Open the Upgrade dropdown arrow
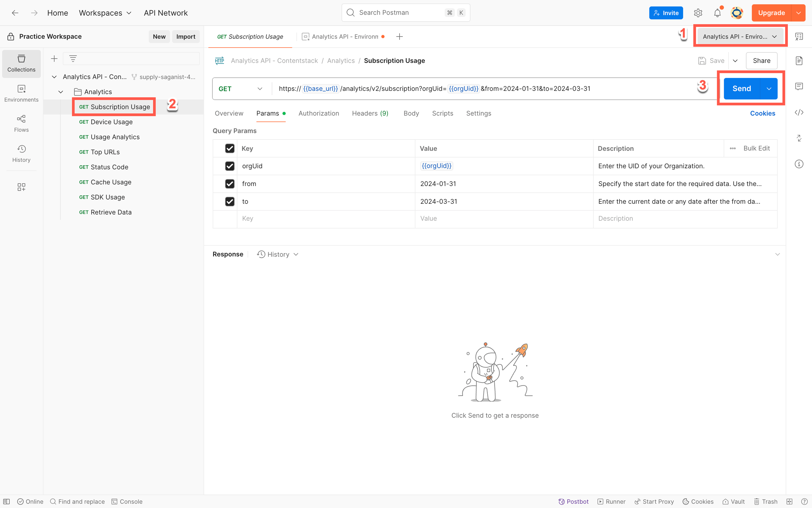The width and height of the screenshot is (812, 508). pos(798,13)
